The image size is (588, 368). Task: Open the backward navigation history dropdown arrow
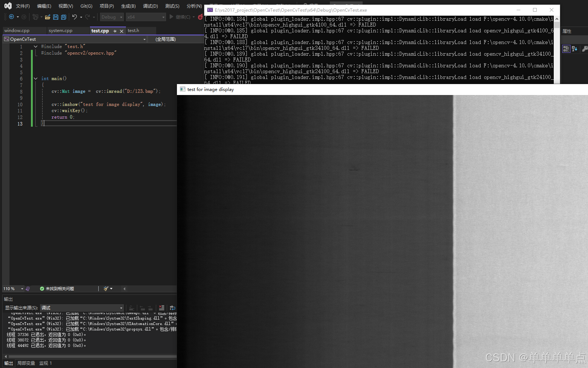(x=18, y=17)
